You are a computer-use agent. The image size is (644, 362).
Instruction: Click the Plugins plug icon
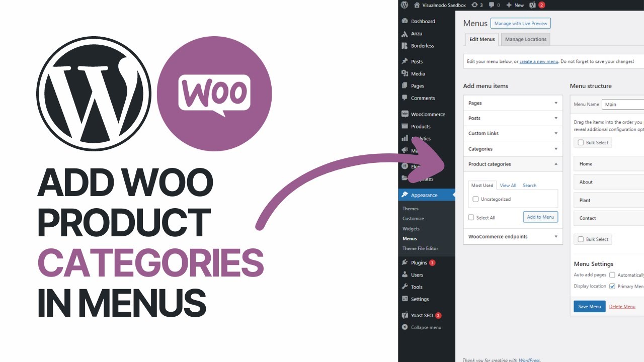coord(405,262)
